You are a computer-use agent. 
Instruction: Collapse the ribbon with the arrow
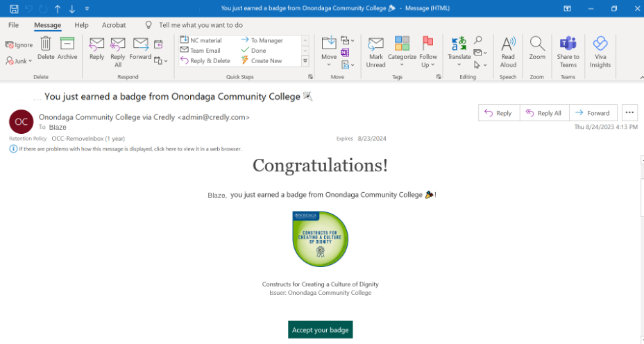pyautogui.click(x=641, y=77)
